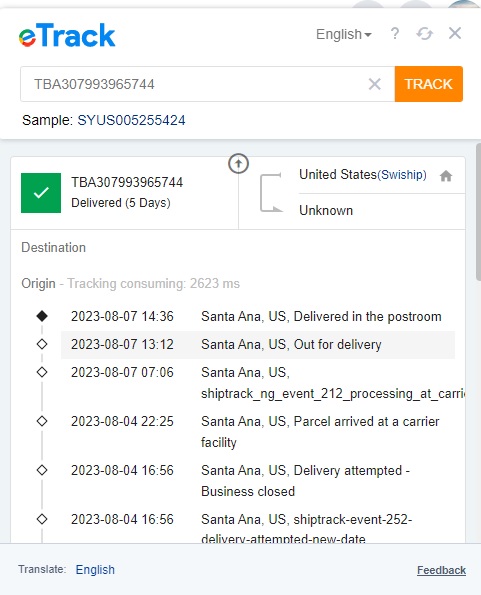Click the origin-destination route arrow icon
The width and height of the screenshot is (481, 595).
(x=271, y=192)
